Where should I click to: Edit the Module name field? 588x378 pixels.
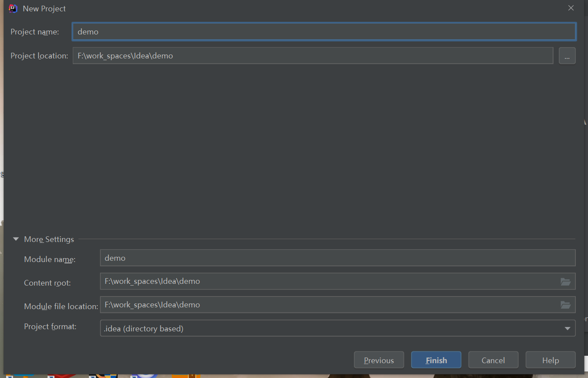(337, 258)
